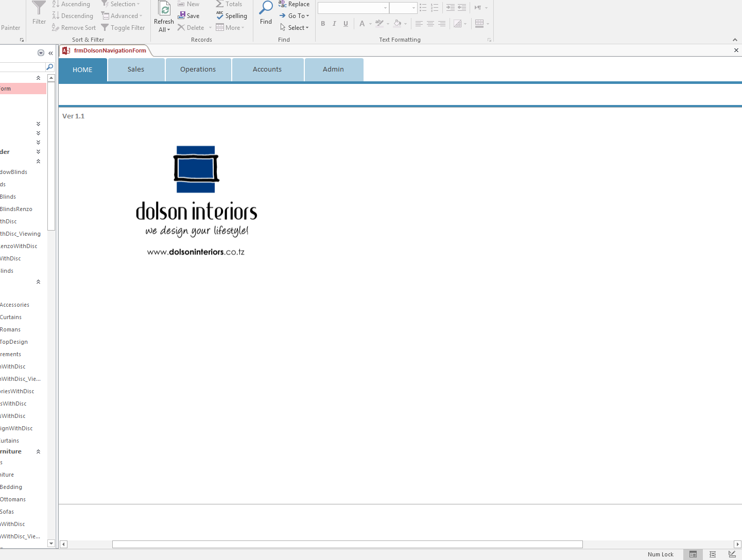
Task: Switch to Layout View in status bar
Action: (713, 554)
